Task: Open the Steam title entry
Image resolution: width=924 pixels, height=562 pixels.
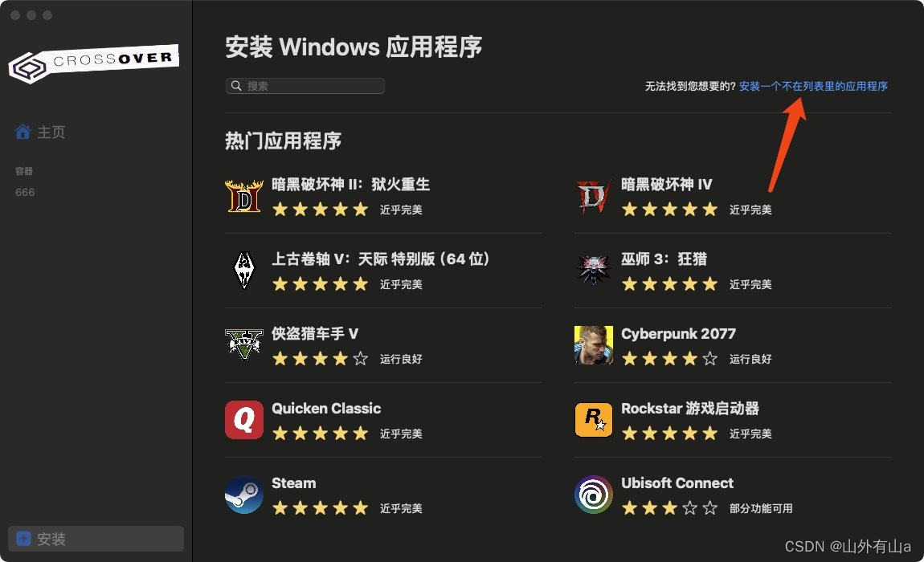Action: 293,483
